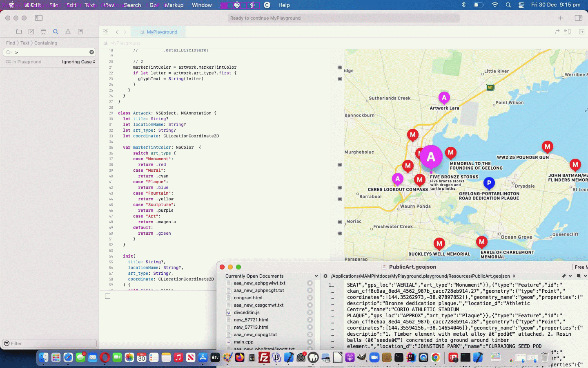
Task: Click the Filter field at sidebar bottom
Action: 50,343
